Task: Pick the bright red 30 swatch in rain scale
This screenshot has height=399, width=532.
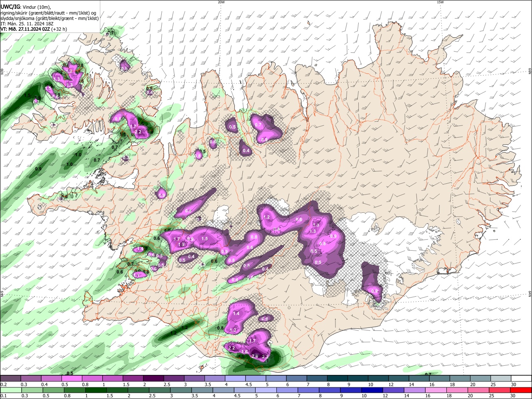Action: [521, 390]
